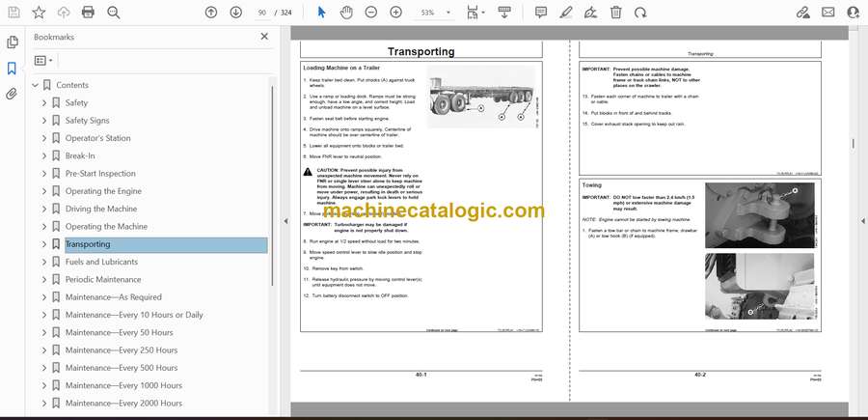Select the arrow selection tool
Viewport: 868px width, 420px height.
[x=321, y=13]
